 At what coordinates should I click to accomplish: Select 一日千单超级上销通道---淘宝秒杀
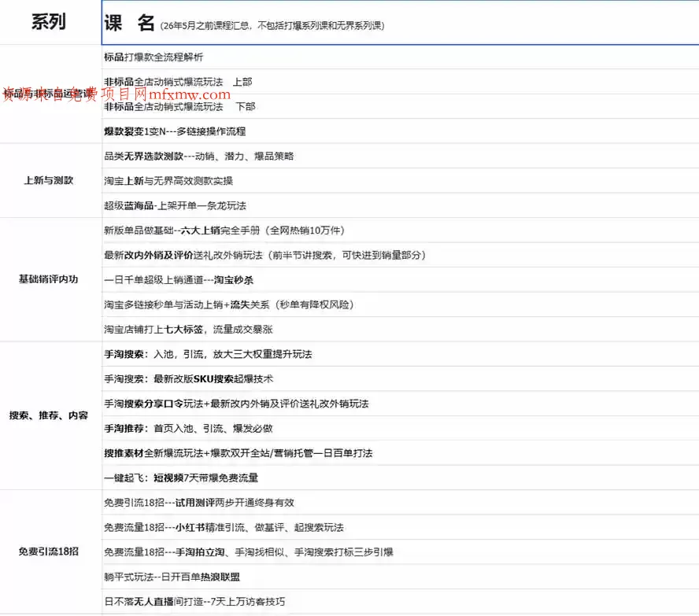pos(401,280)
